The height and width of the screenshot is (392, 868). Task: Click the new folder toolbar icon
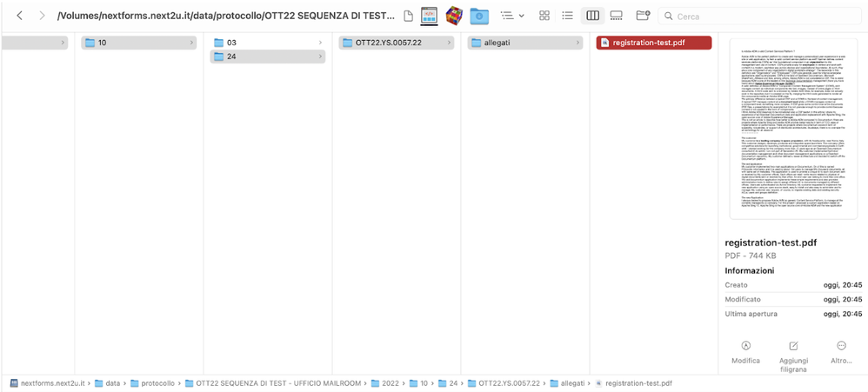(643, 16)
